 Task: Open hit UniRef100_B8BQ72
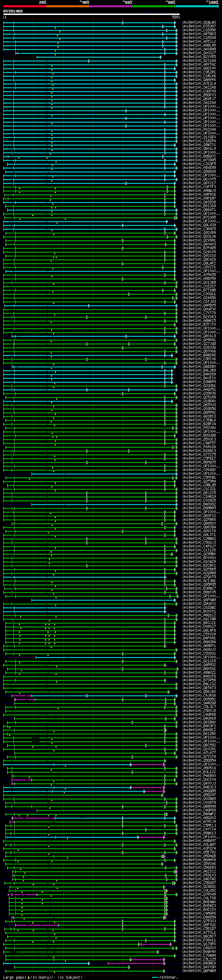click(x=199, y=156)
